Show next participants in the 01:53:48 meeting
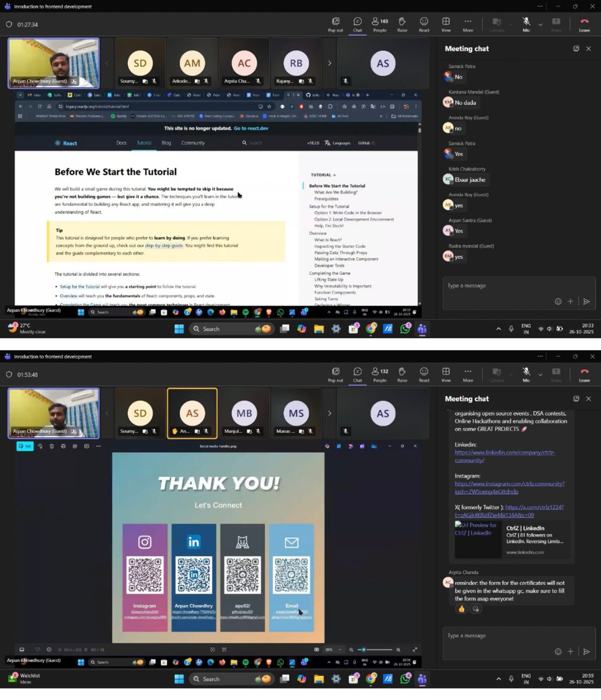 (x=330, y=413)
